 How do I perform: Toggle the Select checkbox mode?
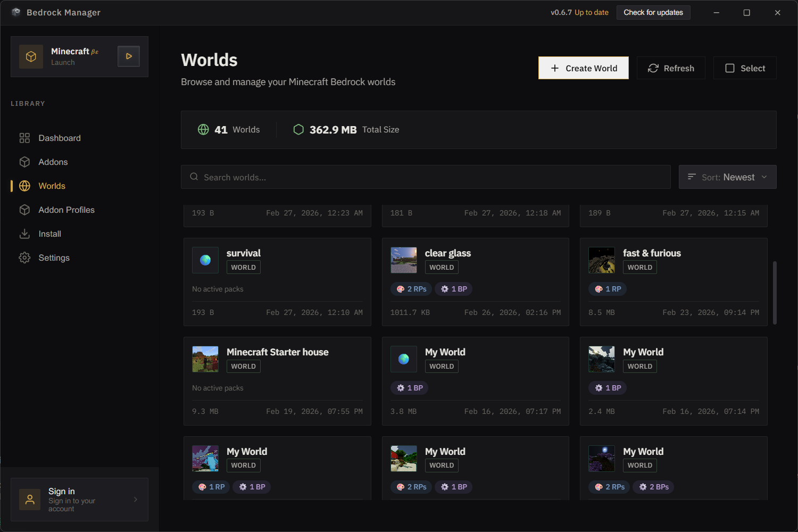pyautogui.click(x=745, y=68)
